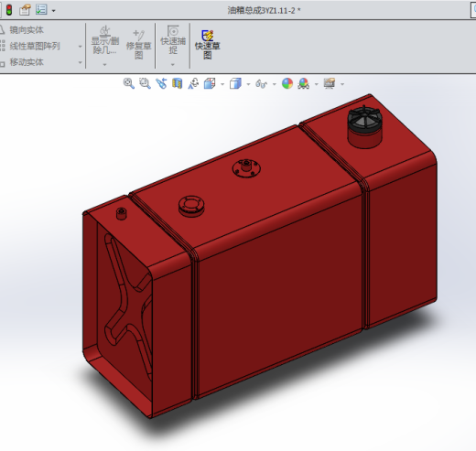Toggle 快速草图 rapid sketch
The width and height of the screenshot is (476, 451).
[x=208, y=45]
